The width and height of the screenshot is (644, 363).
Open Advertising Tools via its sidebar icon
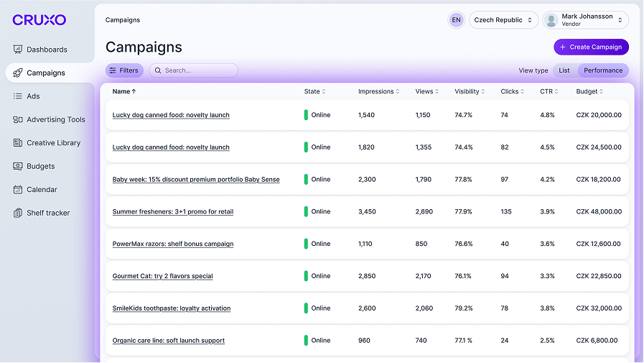18,119
